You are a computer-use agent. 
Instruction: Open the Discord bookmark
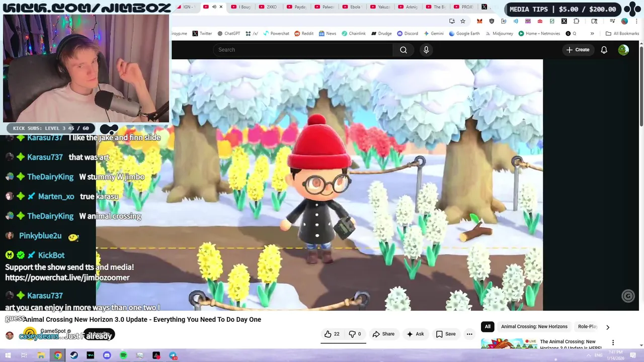[x=408, y=34]
